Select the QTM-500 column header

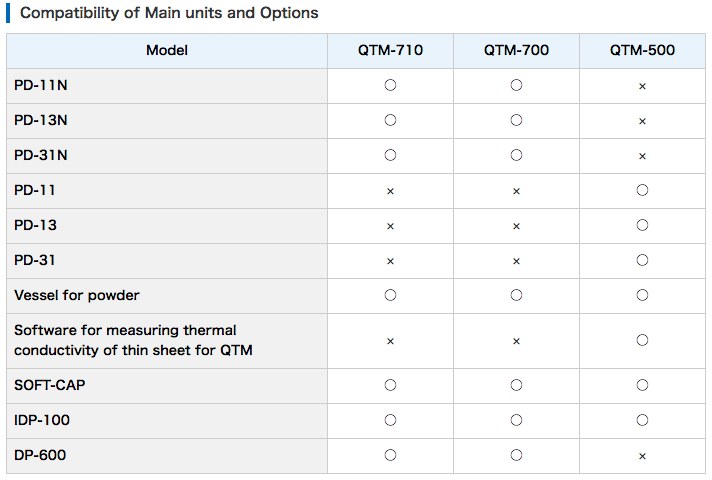pyautogui.click(x=642, y=50)
